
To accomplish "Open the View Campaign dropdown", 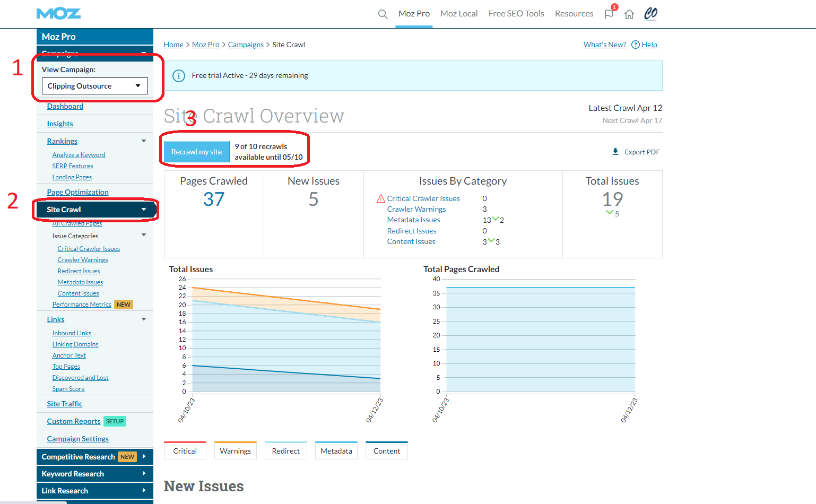I will coord(94,86).
